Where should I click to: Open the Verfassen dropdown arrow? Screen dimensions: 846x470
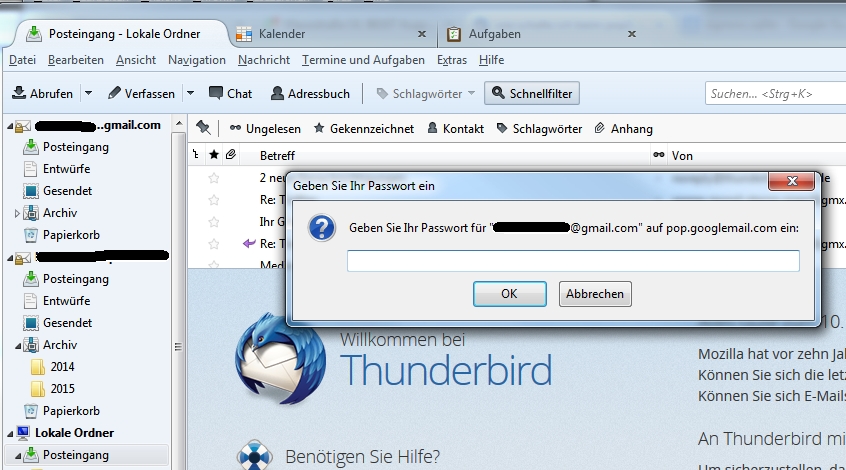[x=190, y=93]
